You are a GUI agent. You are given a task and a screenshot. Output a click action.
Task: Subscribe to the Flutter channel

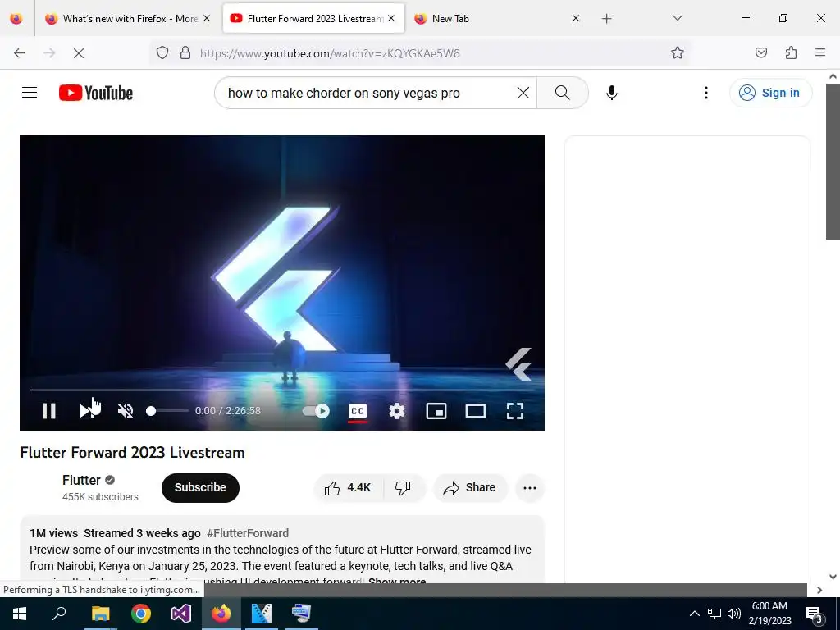coord(200,487)
